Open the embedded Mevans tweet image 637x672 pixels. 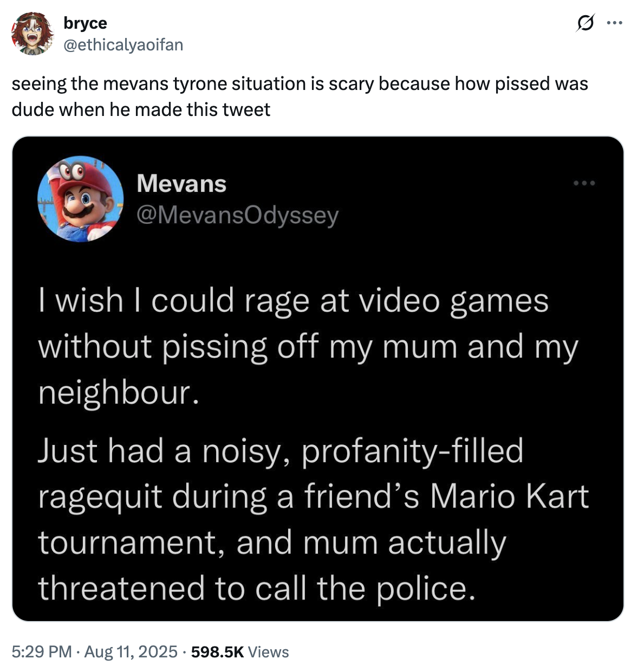(x=318, y=379)
